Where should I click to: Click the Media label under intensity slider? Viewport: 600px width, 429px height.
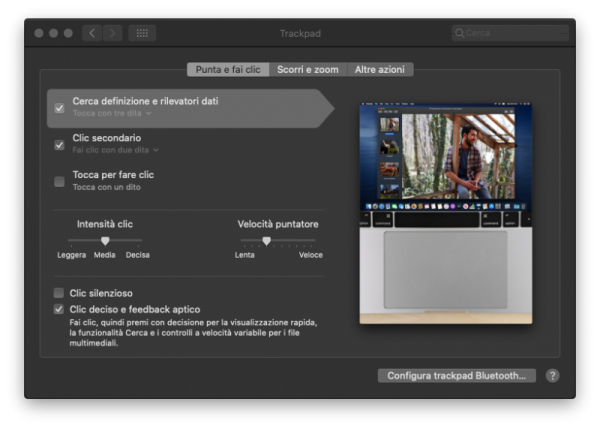[104, 255]
